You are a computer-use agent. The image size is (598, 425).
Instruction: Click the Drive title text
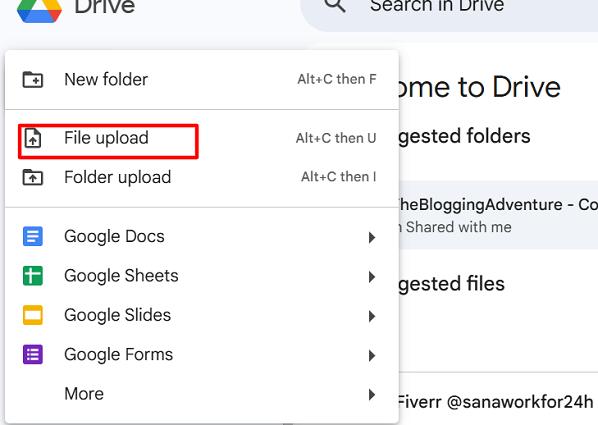pos(104,6)
